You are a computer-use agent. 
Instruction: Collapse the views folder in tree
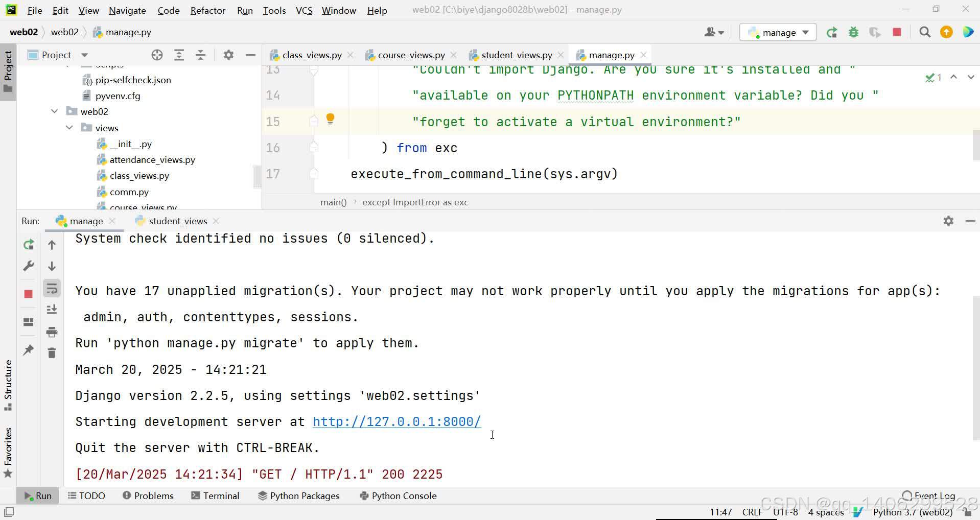[69, 128]
